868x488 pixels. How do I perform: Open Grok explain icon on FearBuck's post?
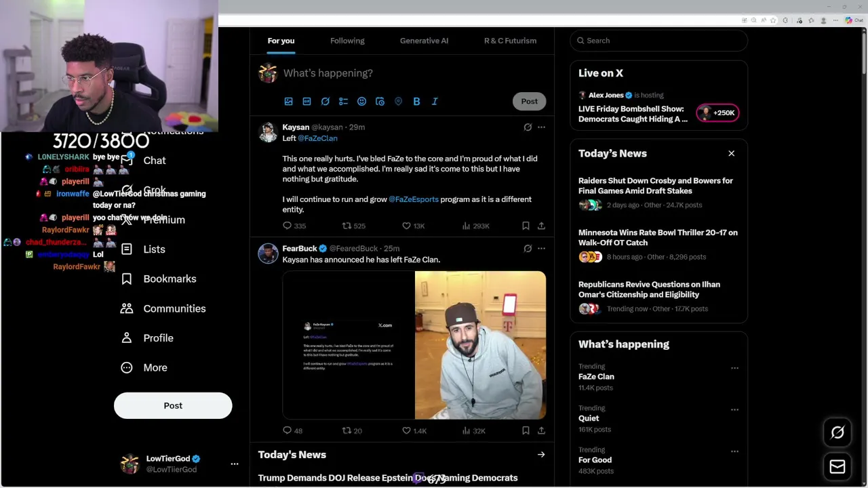528,249
